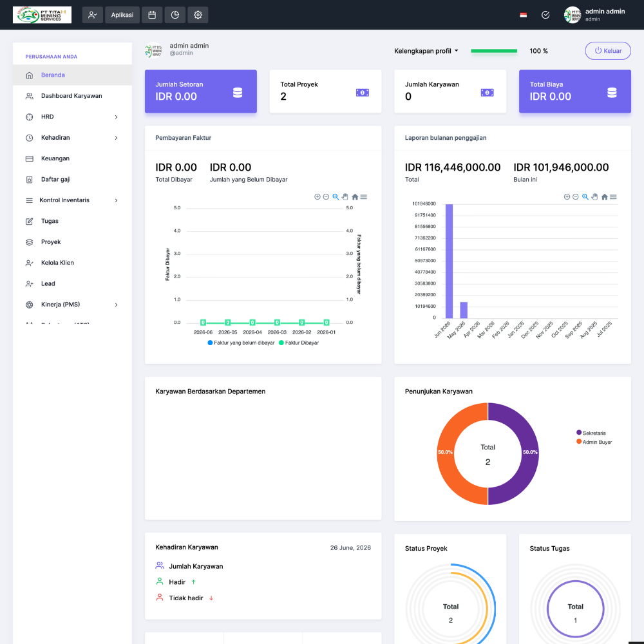This screenshot has width=644, height=644.
Task: Open admin admin profile avatar in navbar
Action: [x=572, y=15]
